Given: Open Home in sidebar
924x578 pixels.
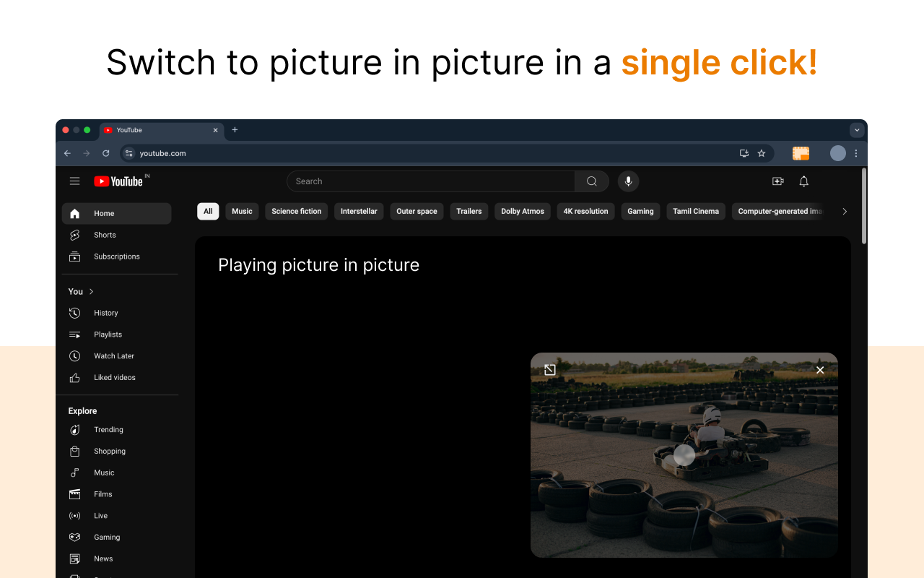Looking at the screenshot, I should click(x=117, y=213).
